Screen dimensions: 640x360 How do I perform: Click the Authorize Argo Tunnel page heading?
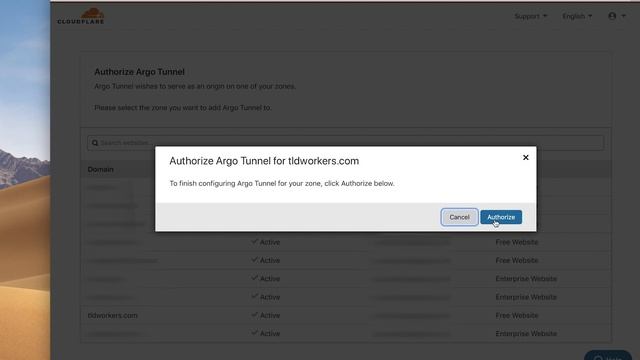click(x=140, y=72)
